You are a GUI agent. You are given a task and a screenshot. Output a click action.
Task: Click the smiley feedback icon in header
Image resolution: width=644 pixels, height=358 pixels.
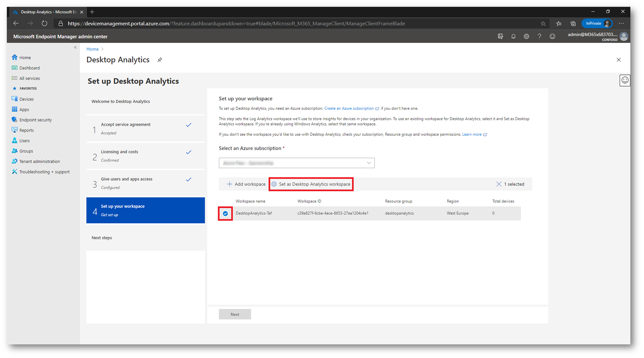tap(552, 36)
